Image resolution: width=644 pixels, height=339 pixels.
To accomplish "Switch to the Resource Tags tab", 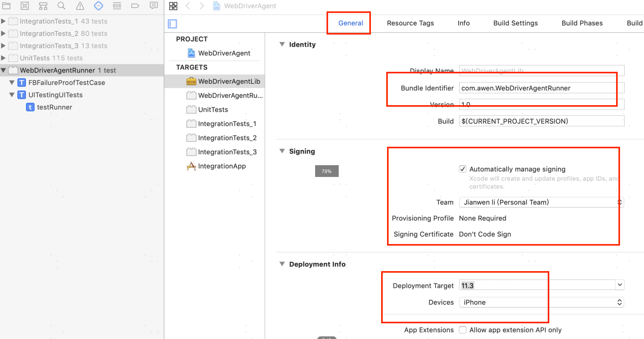I will [410, 23].
